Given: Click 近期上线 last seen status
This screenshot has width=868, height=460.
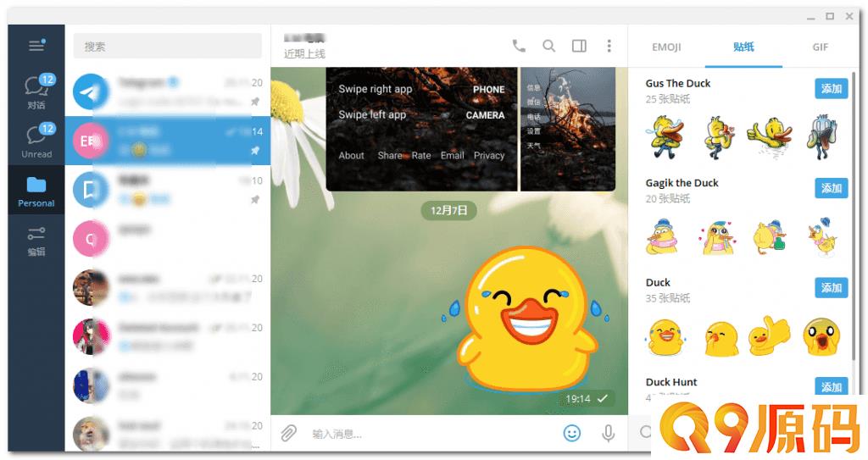Looking at the screenshot, I should point(304,53).
